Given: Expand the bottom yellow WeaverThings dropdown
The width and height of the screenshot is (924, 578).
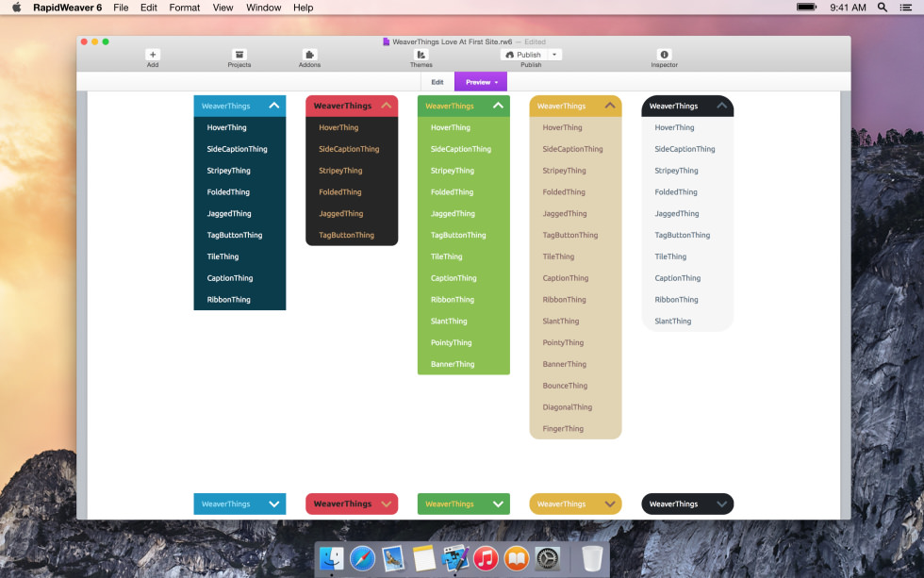Looking at the screenshot, I should [x=576, y=504].
